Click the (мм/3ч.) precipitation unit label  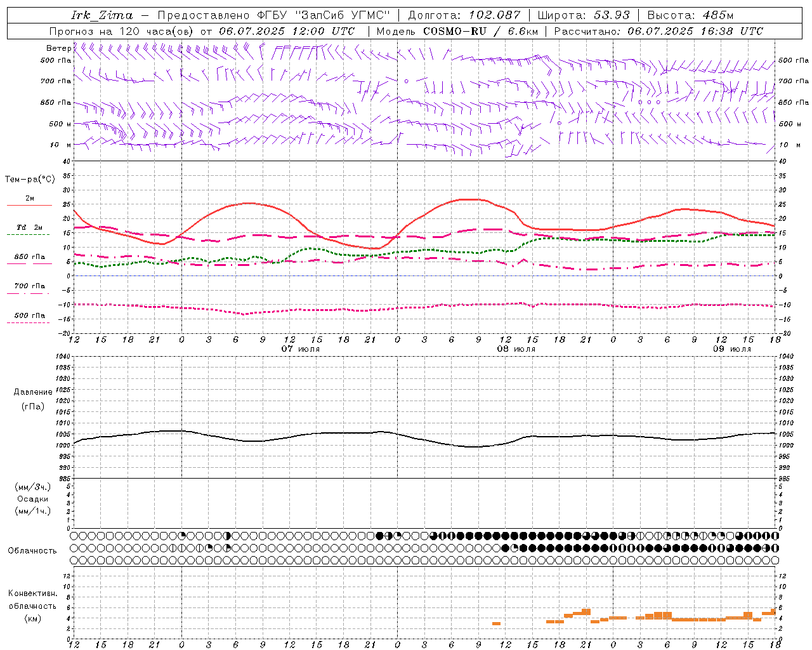pyautogui.click(x=32, y=487)
